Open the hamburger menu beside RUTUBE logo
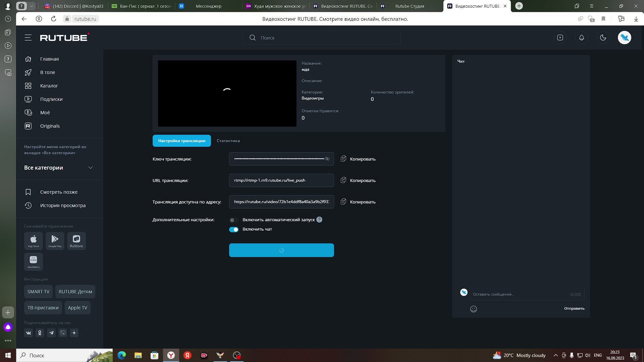This screenshot has height=362, width=644. [28, 38]
